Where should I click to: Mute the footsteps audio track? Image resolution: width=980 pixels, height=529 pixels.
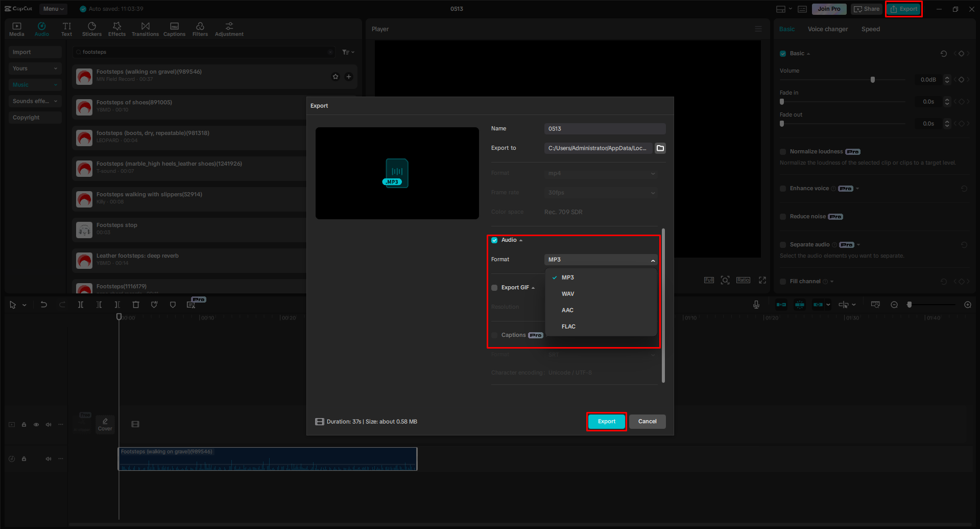tap(49, 458)
